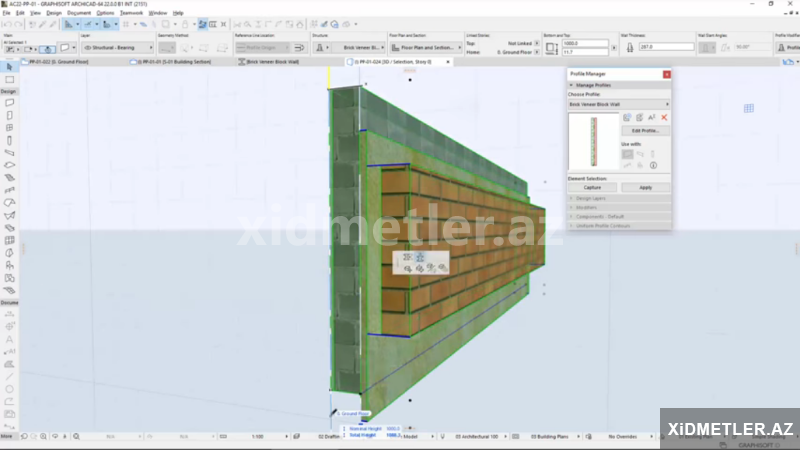Open the Design menu

53,13
